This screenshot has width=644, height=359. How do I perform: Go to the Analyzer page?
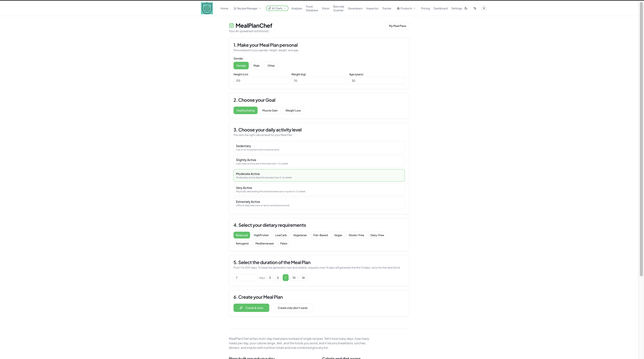click(297, 8)
